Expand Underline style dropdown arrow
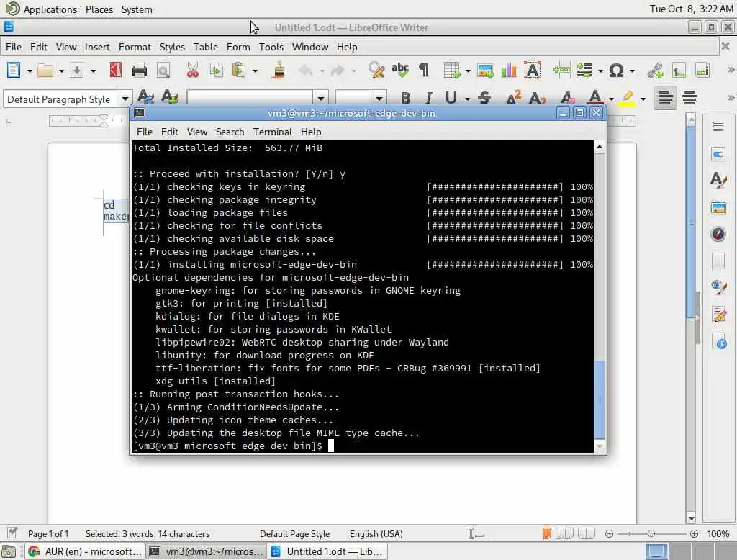Viewport: 737px width, 560px height. coord(467,99)
